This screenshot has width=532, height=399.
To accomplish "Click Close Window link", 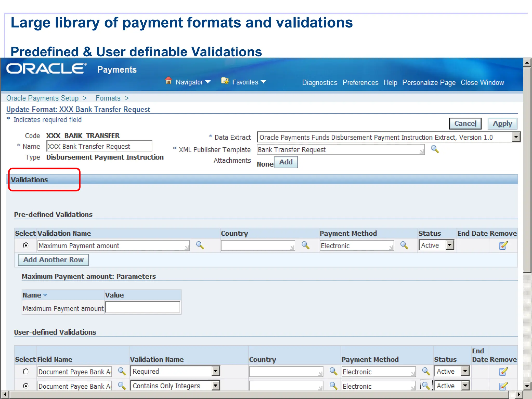I will coord(482,83).
